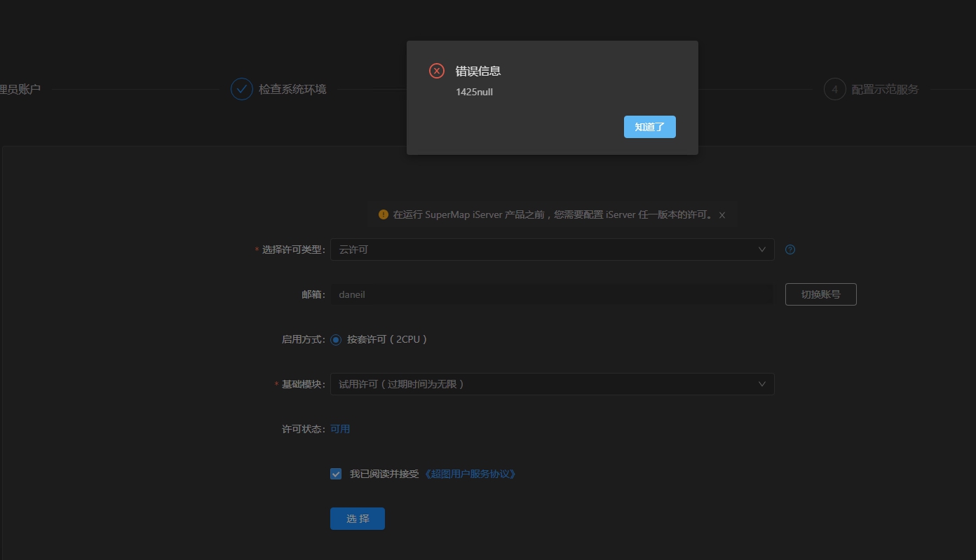976x560 pixels.
Task: Go to the 检查系统环境 step label
Action: 292,90
